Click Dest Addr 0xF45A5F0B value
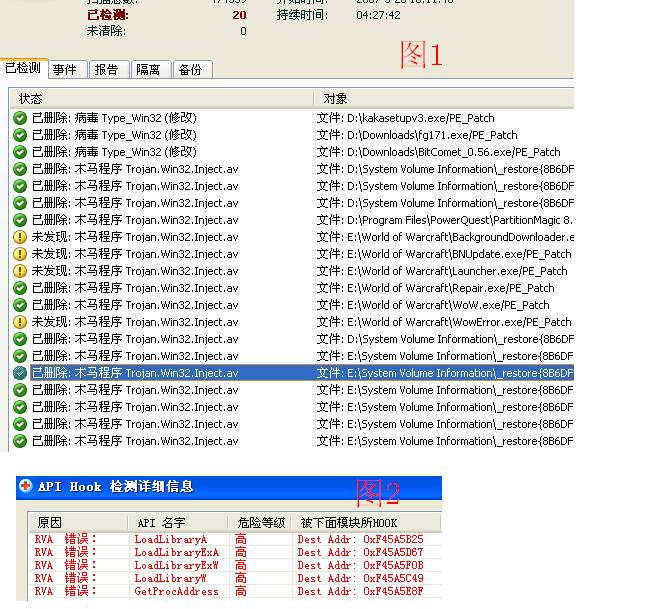 click(360, 565)
